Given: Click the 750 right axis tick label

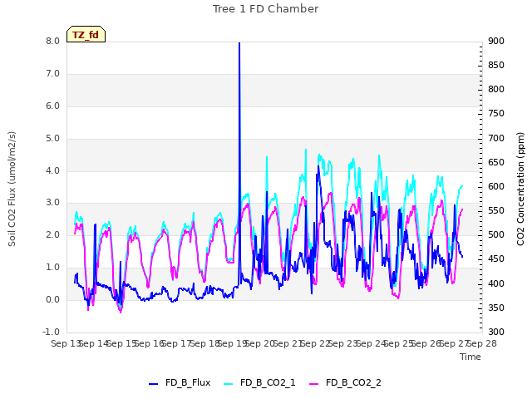Looking at the screenshot, I should coord(496,113).
